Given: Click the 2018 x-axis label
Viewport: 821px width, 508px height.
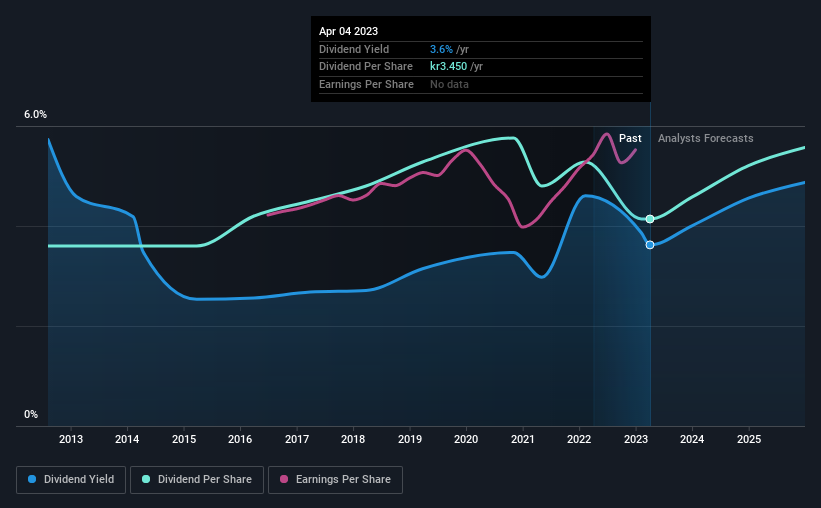Looking at the screenshot, I should pyautogui.click(x=353, y=439).
